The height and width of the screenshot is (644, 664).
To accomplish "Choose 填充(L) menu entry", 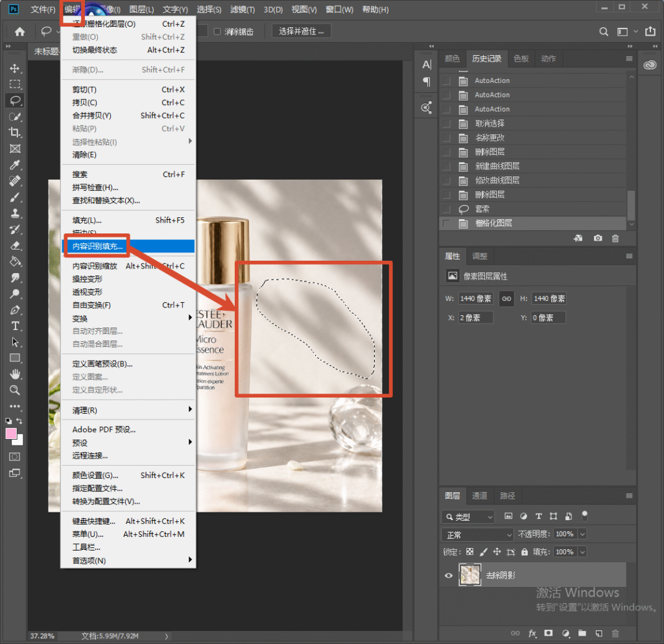I will click(x=128, y=220).
